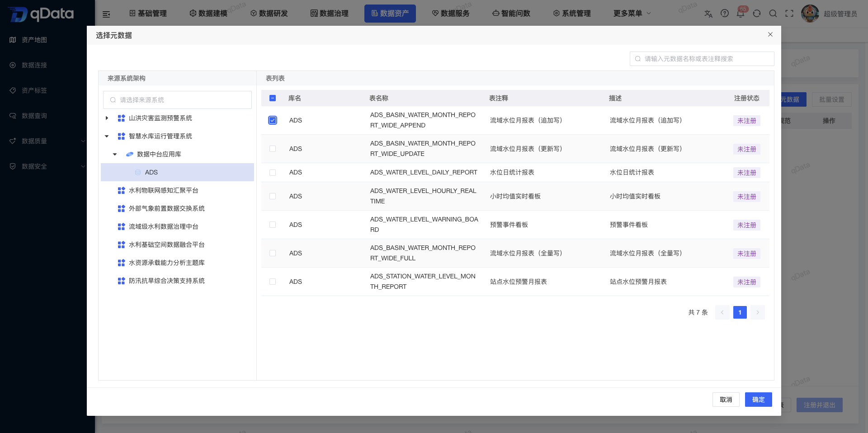Click the 数据连接 icon in the sidebar
This screenshot has width=868, height=433.
(13, 65)
